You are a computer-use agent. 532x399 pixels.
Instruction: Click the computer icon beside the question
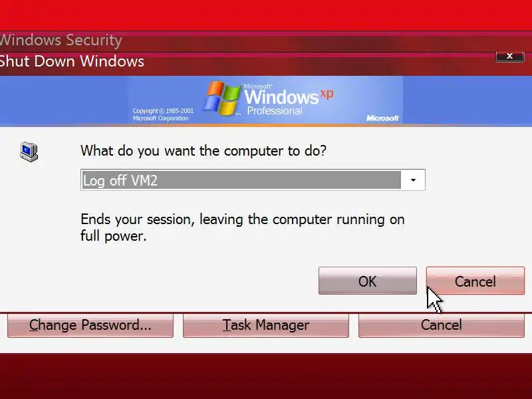tap(29, 152)
